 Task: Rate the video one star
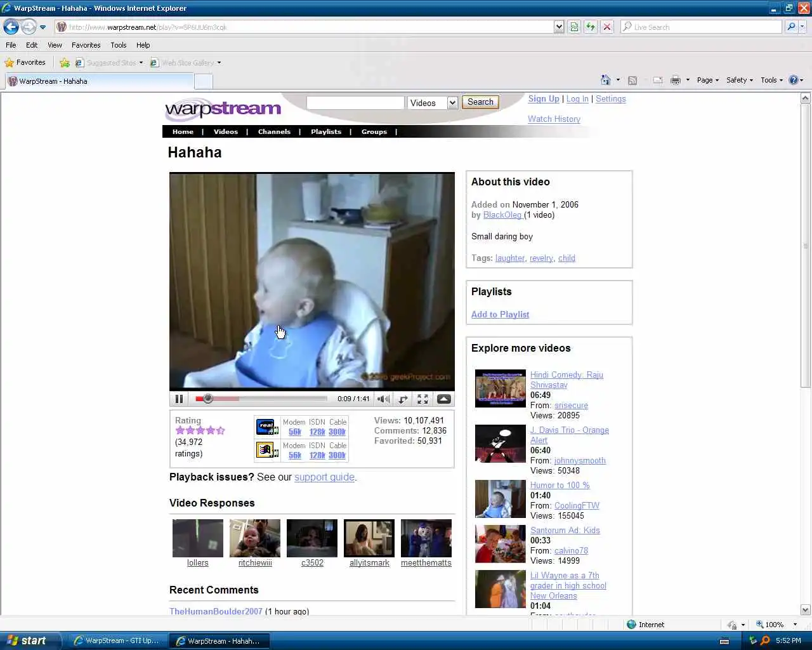180,430
